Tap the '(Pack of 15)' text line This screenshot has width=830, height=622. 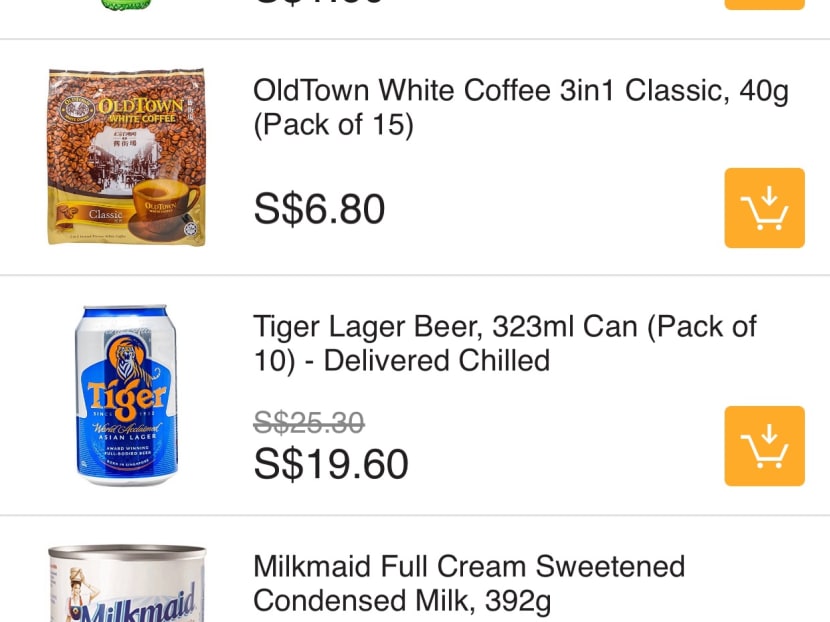point(333,127)
